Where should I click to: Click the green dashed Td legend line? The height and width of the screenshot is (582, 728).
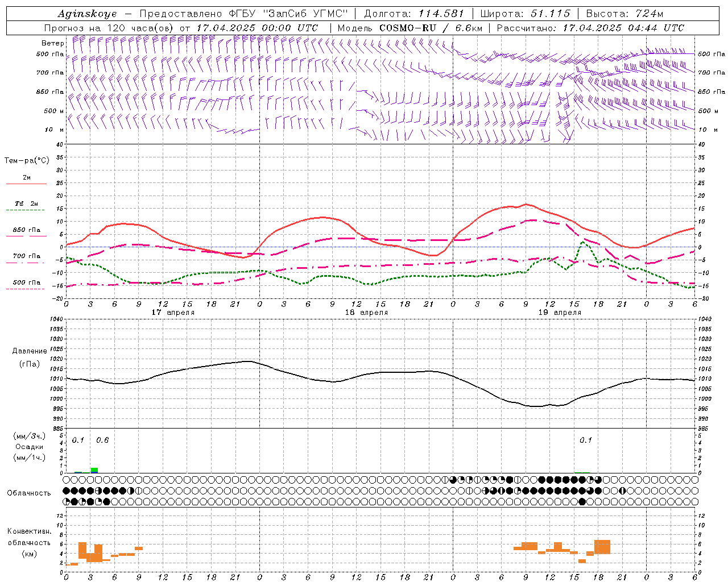(x=26, y=210)
